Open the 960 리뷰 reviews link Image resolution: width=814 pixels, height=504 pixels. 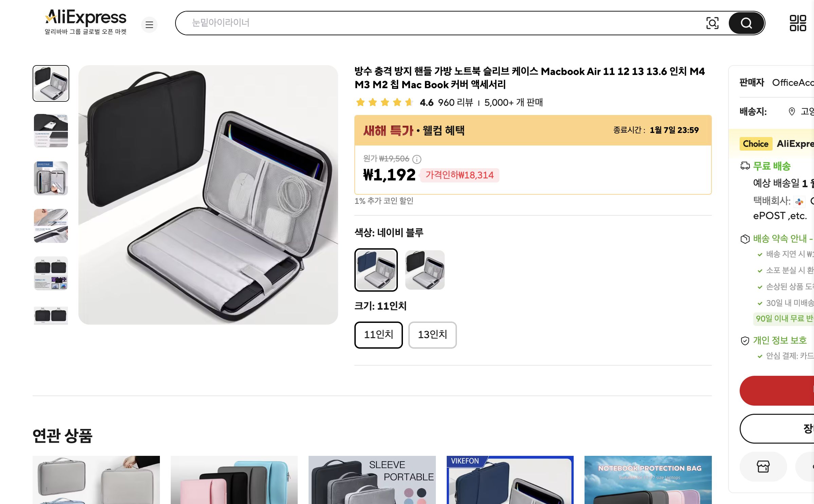455,102
